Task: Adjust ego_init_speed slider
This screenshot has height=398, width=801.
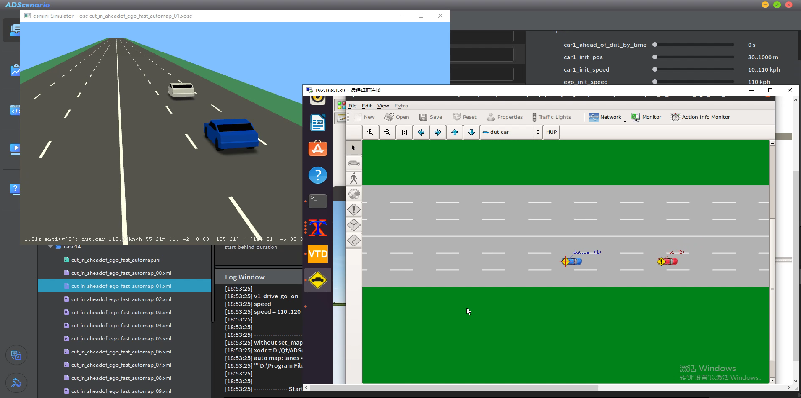Action: 694,82
